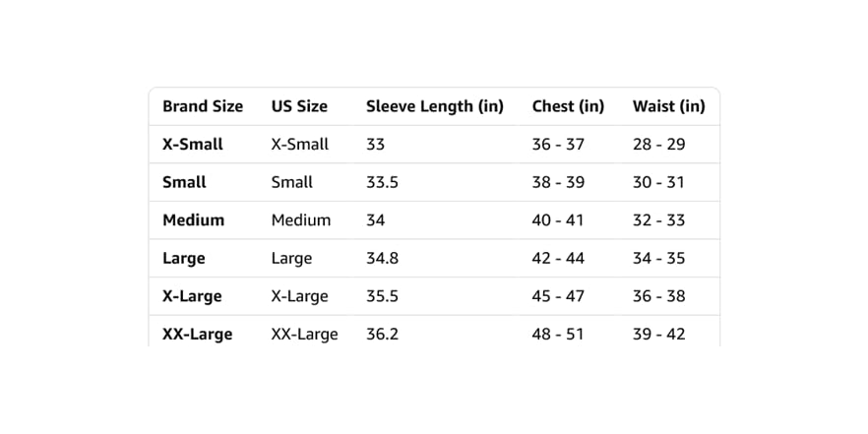This screenshot has width=868, height=434.
Task: Select the bold XX-Large brand size label
Action: coord(197,335)
